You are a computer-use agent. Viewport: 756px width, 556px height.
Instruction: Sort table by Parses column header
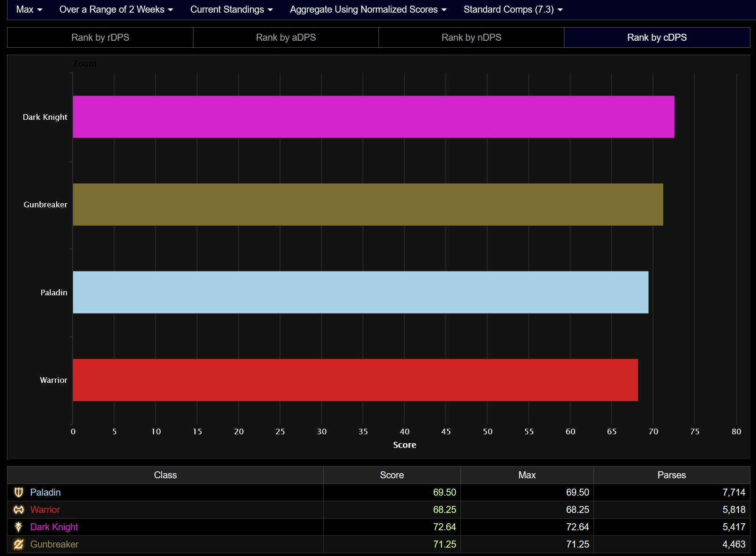[x=672, y=475]
